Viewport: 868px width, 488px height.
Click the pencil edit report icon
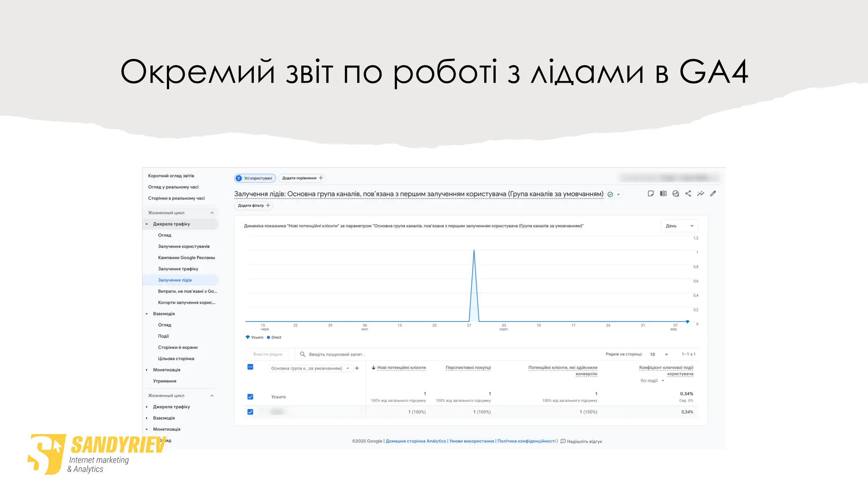[x=713, y=194]
